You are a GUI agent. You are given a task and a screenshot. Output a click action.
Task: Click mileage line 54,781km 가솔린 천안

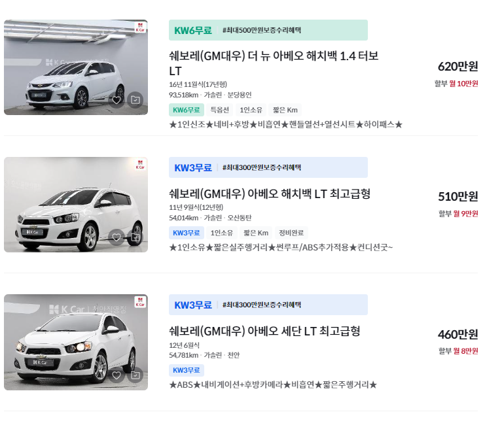point(204,355)
